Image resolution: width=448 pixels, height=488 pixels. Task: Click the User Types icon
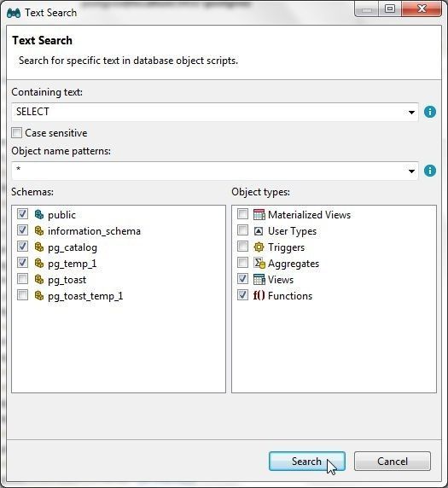point(259,231)
